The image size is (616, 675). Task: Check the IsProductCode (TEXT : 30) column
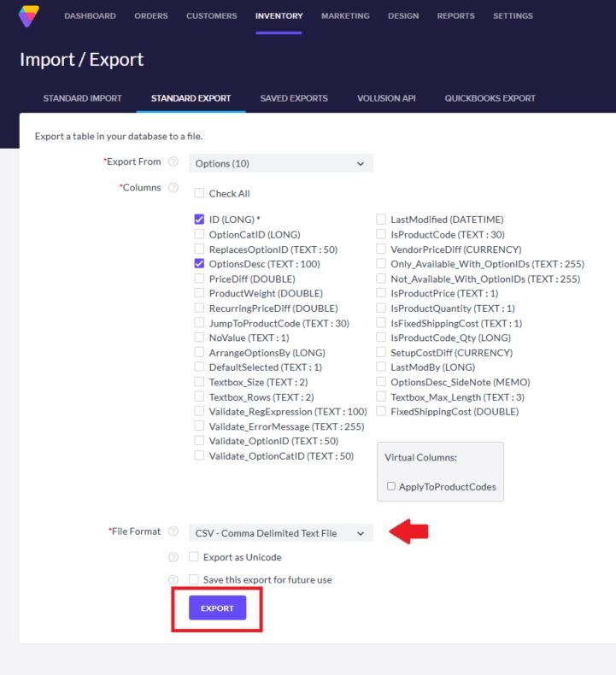coord(381,234)
